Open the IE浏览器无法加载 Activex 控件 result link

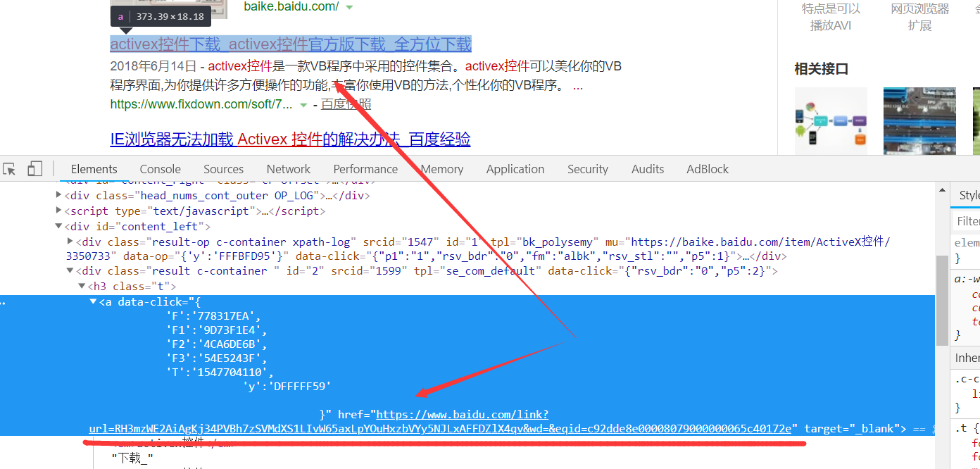tap(290, 139)
